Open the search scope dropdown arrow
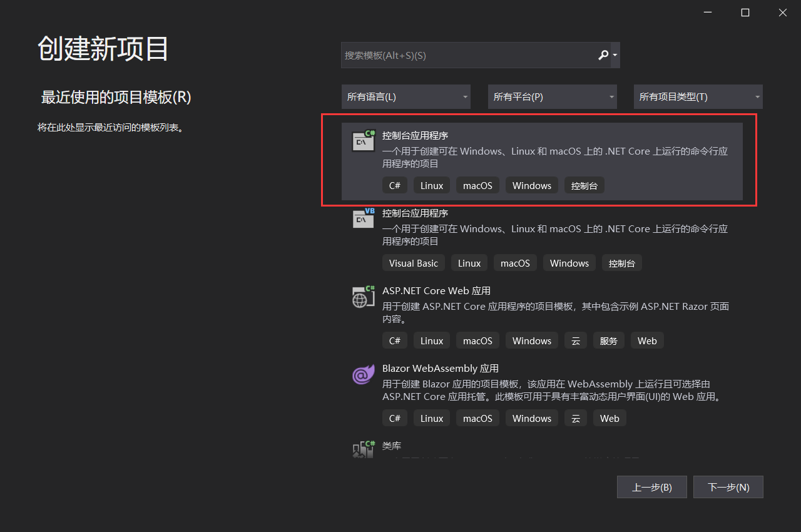Viewport: 801px width, 532px height. pos(613,55)
